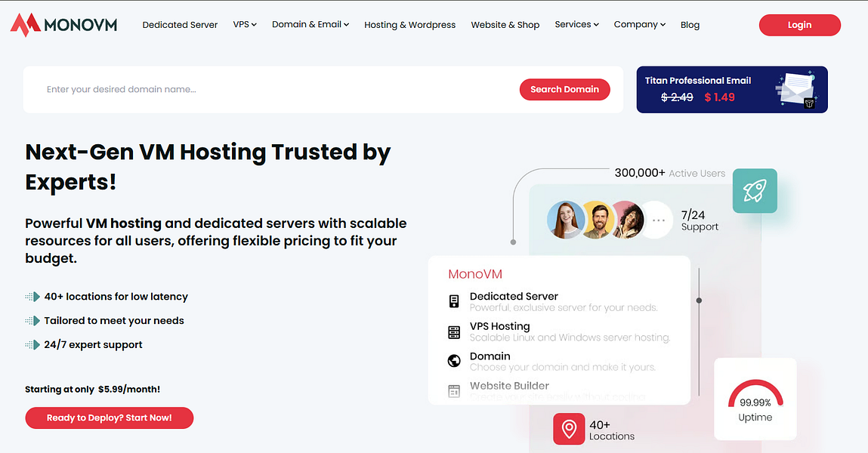This screenshot has height=453, width=868.
Task: Expand the Domain & Email dropdown
Action: [x=310, y=24]
